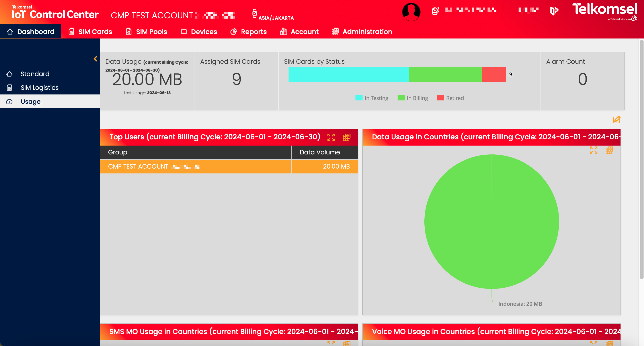Click the timezone watch icon near ASIA/JAKARTA
This screenshot has width=644, height=346.
254,13
